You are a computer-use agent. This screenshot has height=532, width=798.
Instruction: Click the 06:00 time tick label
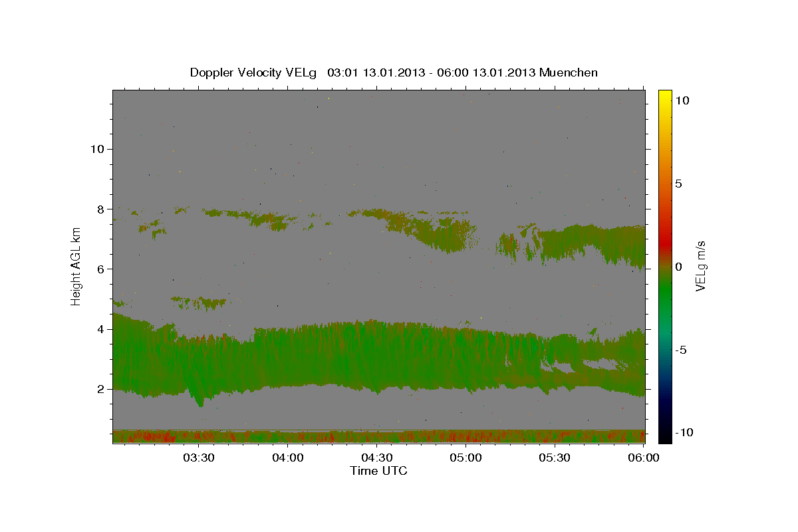click(x=642, y=458)
